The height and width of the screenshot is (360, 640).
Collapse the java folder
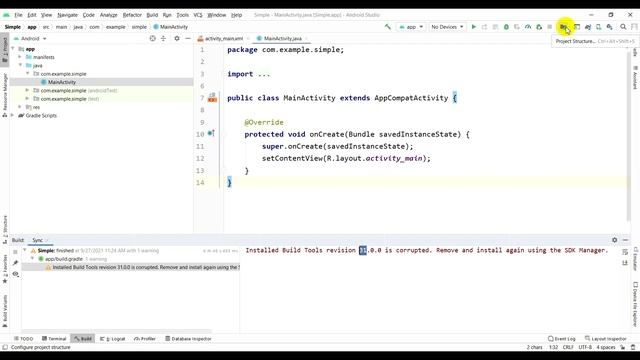pos(20,65)
